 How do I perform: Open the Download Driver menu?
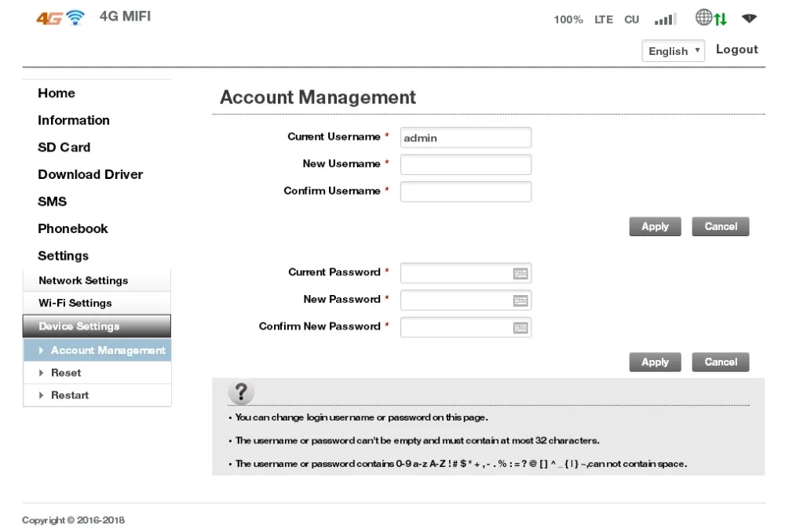click(x=90, y=174)
